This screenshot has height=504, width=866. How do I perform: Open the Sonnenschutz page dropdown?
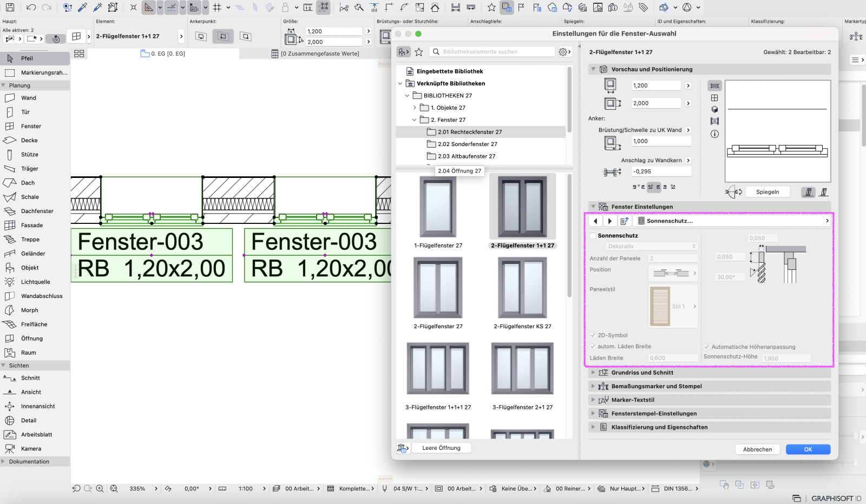tap(733, 221)
